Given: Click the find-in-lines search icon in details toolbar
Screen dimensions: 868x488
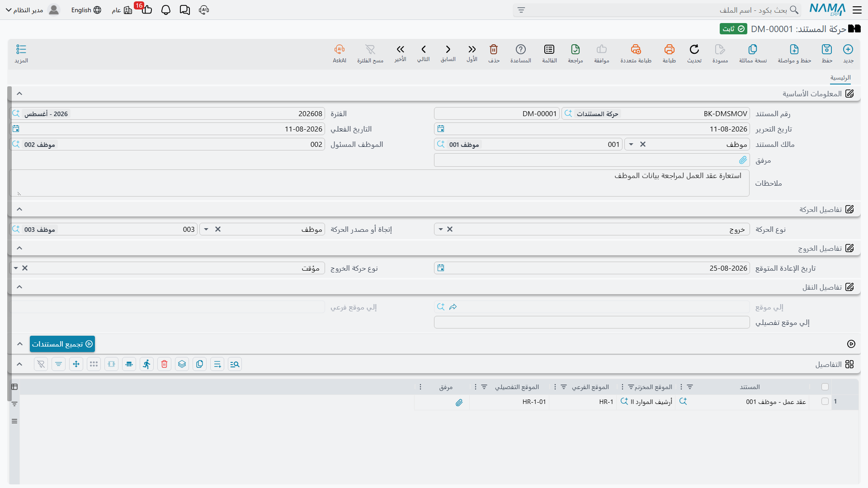Looking at the screenshot, I should tap(235, 364).
